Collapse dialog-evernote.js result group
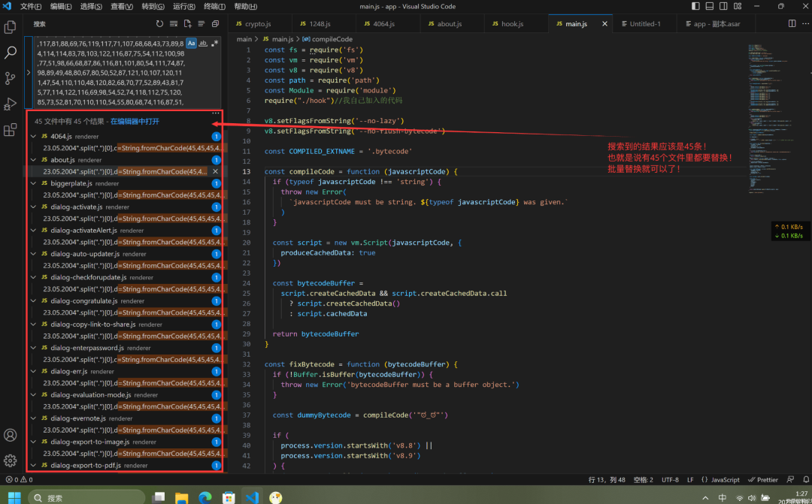This screenshot has height=504, width=812. pos(34,418)
